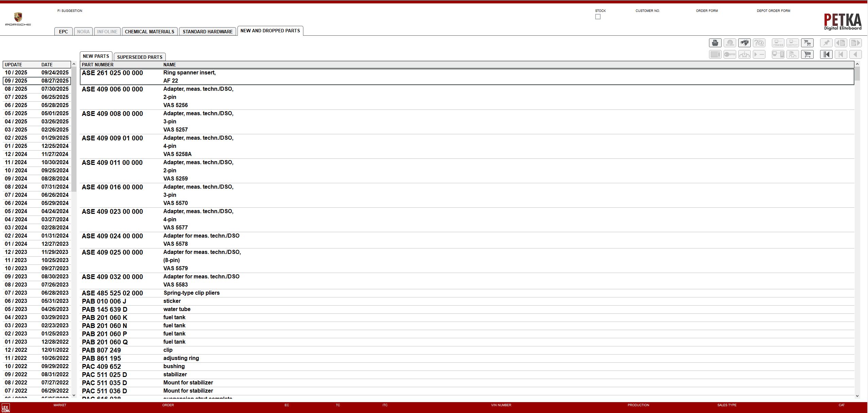This screenshot has height=413, width=868.
Task: Select update 07 / 2022 dated 06/29/2022
Action: click(37, 391)
